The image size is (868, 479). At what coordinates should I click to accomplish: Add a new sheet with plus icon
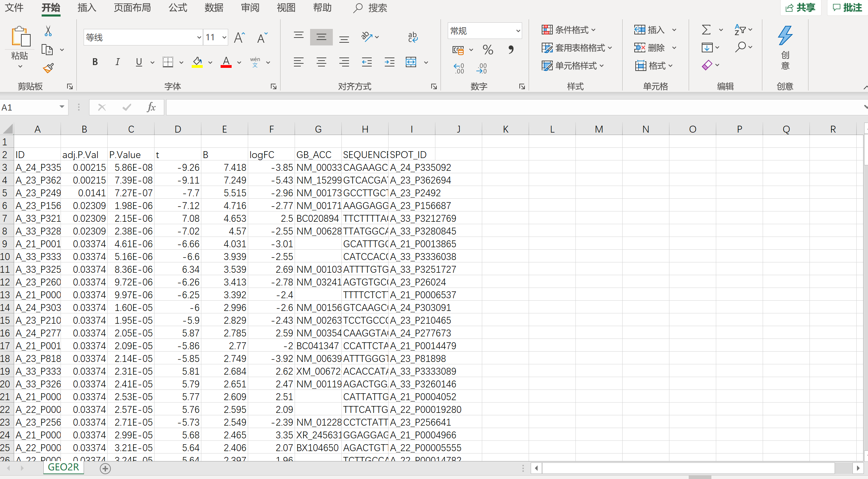coord(105,468)
